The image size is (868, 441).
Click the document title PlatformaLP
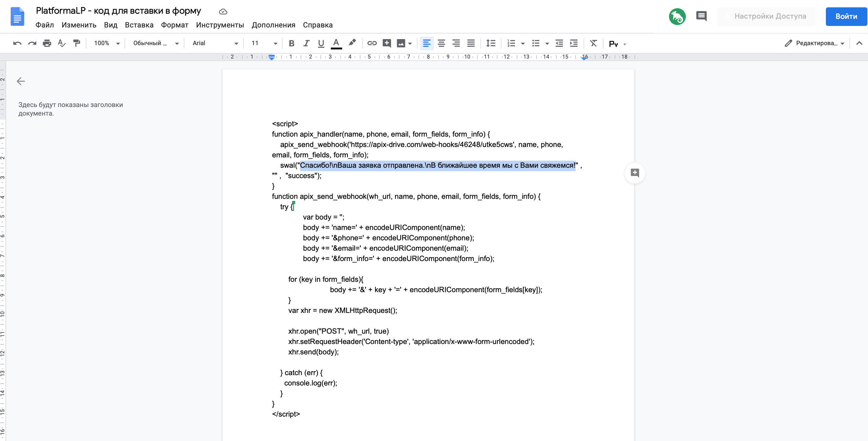[118, 11]
